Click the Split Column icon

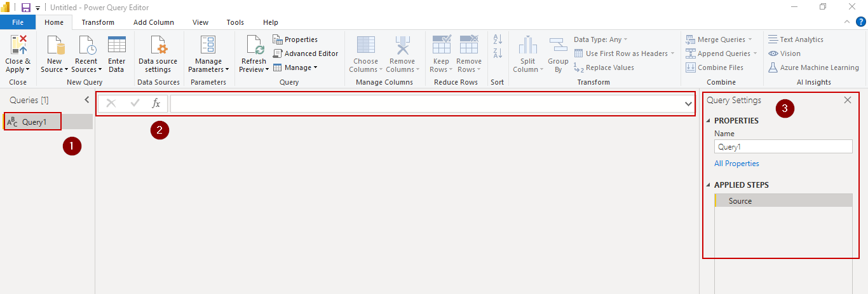[x=527, y=45]
